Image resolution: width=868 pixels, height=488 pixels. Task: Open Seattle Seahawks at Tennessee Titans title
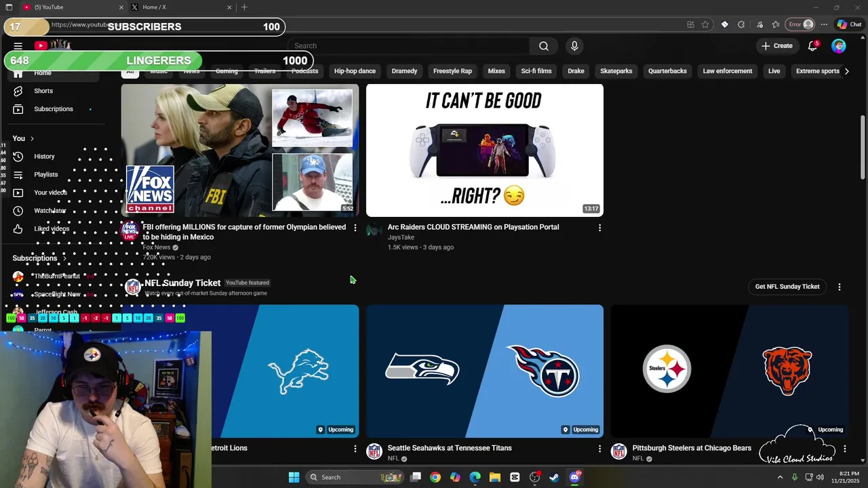point(450,448)
